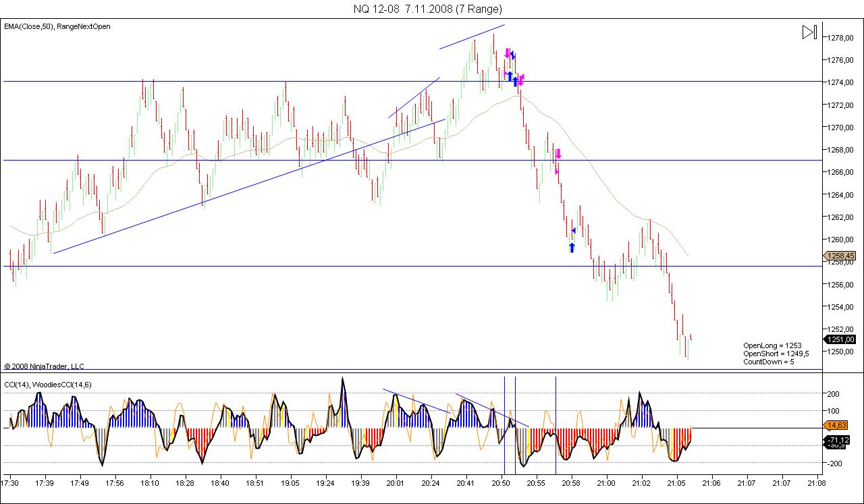Screen dimensions: 864x504
Task: Click the 1258,45 EMA price marker
Action: coord(840,256)
